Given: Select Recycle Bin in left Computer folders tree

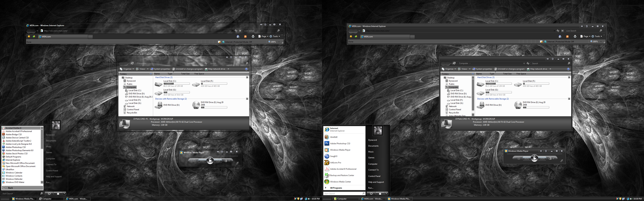Looking at the screenshot, I should [130, 113].
